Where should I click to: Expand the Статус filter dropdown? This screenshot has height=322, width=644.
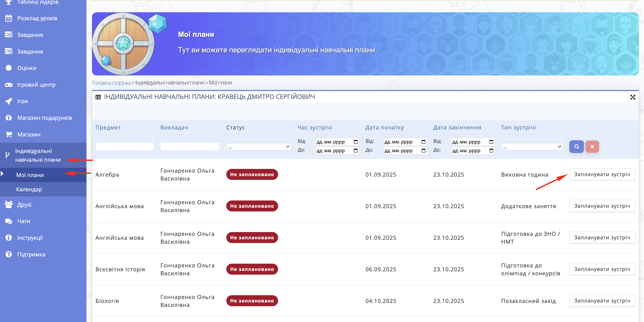(258, 147)
